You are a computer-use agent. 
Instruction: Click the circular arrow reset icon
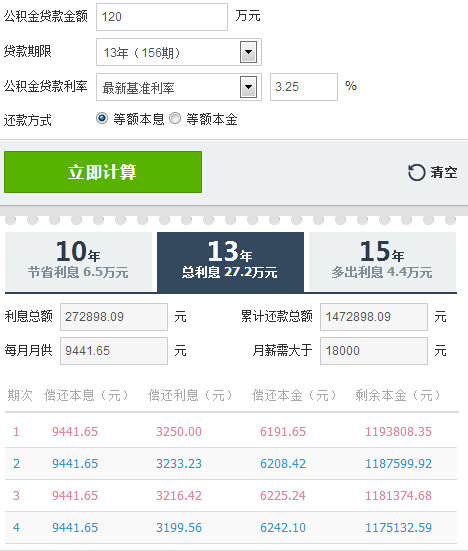click(x=416, y=172)
